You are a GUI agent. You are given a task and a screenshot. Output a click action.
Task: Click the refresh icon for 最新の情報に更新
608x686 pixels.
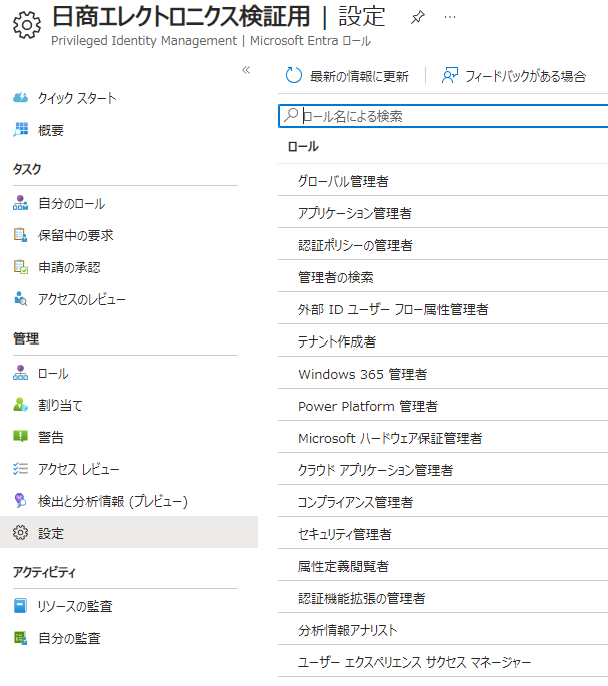(294, 76)
